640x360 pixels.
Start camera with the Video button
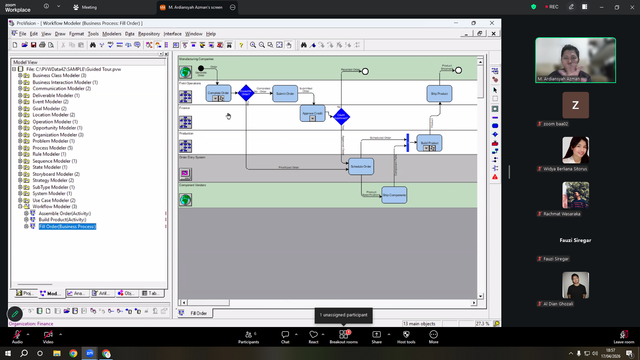(x=48, y=337)
